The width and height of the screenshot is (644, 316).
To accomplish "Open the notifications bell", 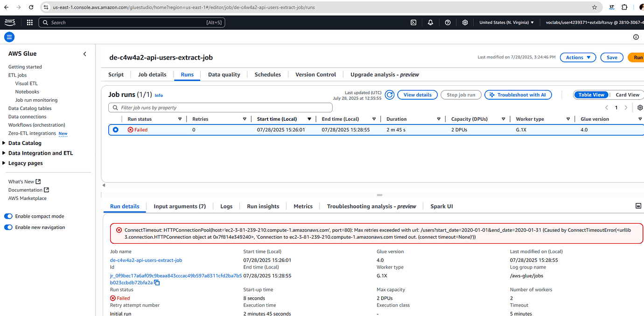I will (430, 22).
